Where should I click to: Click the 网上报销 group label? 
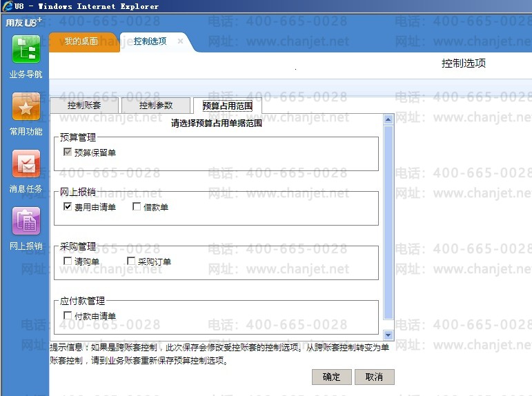click(x=78, y=192)
